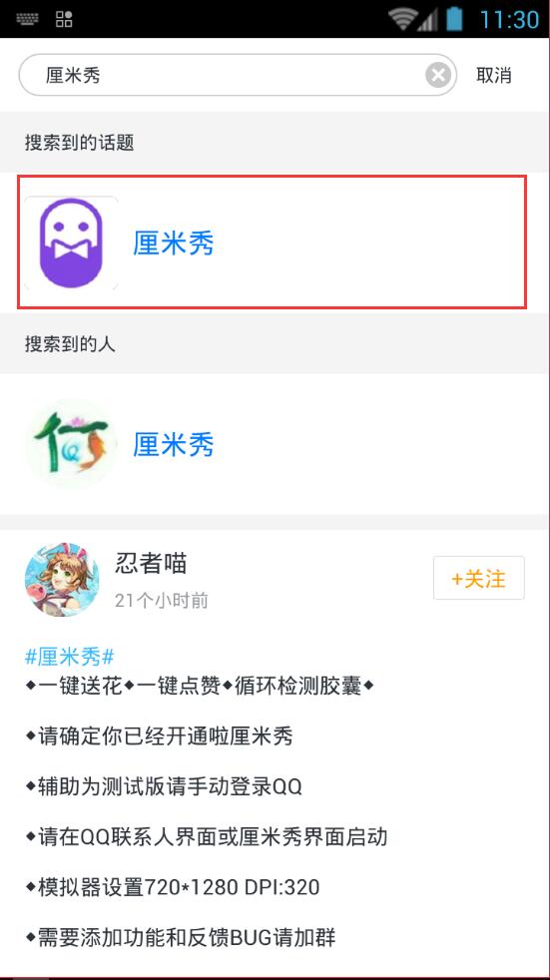Tap the battery status icon
Screen dimensions: 550x980
pyautogui.click(x=454, y=19)
